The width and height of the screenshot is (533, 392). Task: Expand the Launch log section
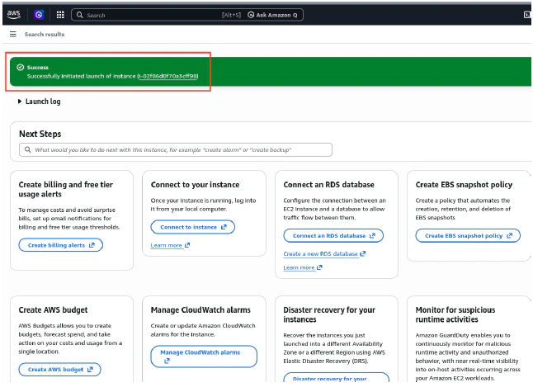pyautogui.click(x=40, y=102)
